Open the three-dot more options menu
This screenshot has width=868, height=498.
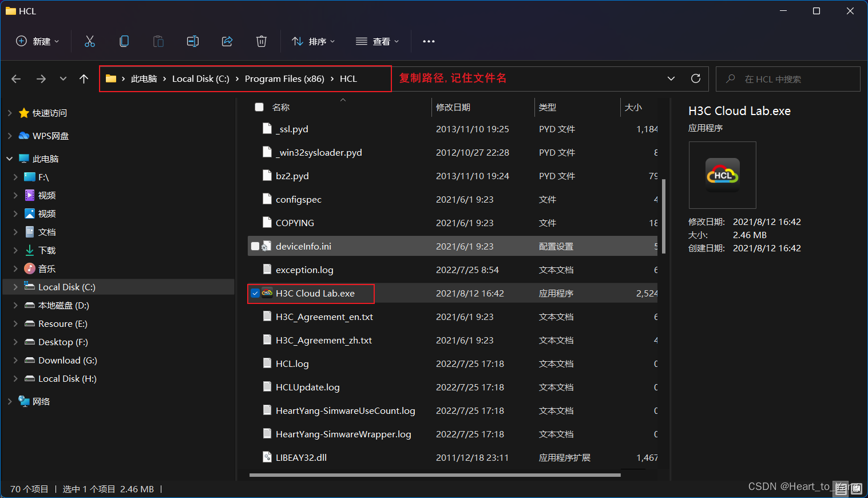tap(429, 41)
